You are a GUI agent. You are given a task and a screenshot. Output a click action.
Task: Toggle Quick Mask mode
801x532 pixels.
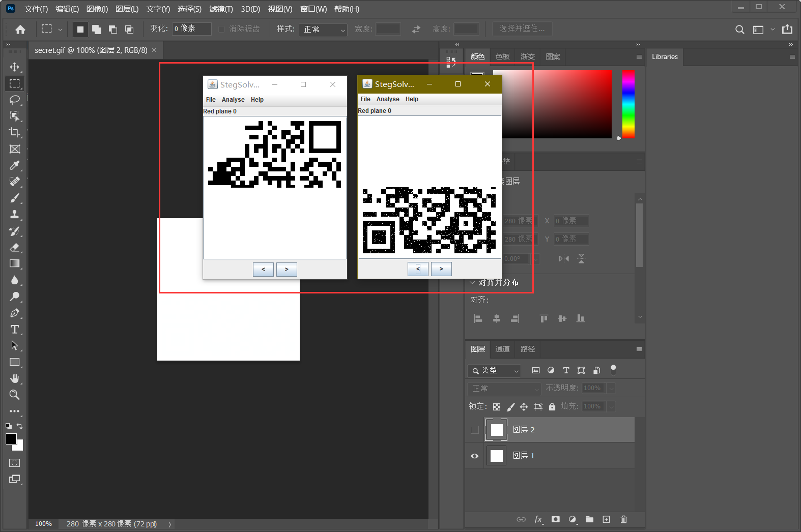(15, 463)
